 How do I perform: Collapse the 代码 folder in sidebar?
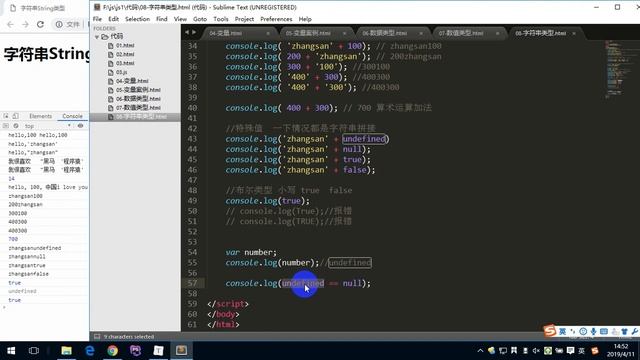[x=97, y=37]
